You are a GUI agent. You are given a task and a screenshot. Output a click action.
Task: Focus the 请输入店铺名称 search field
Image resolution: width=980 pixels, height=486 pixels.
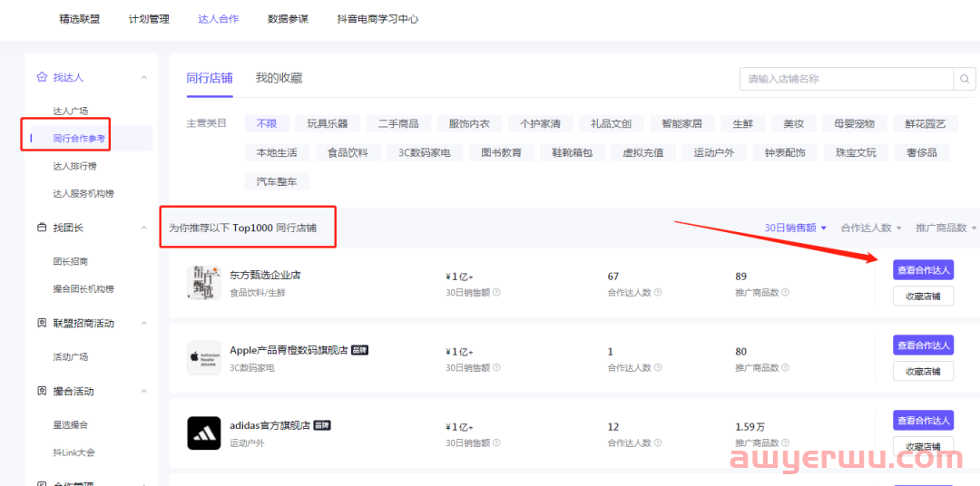847,79
